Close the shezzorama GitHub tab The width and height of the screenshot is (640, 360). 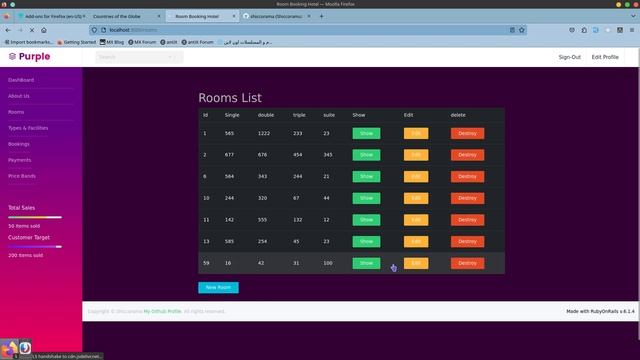coord(309,16)
